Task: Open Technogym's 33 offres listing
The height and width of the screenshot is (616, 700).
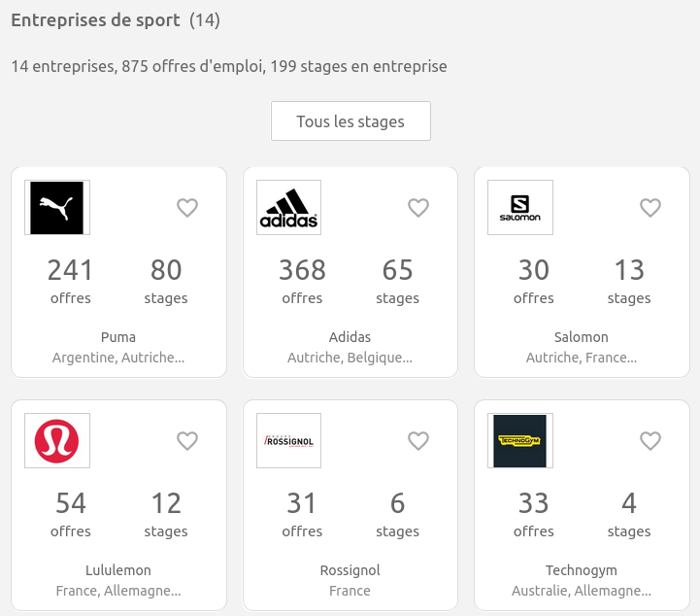Action: click(533, 514)
